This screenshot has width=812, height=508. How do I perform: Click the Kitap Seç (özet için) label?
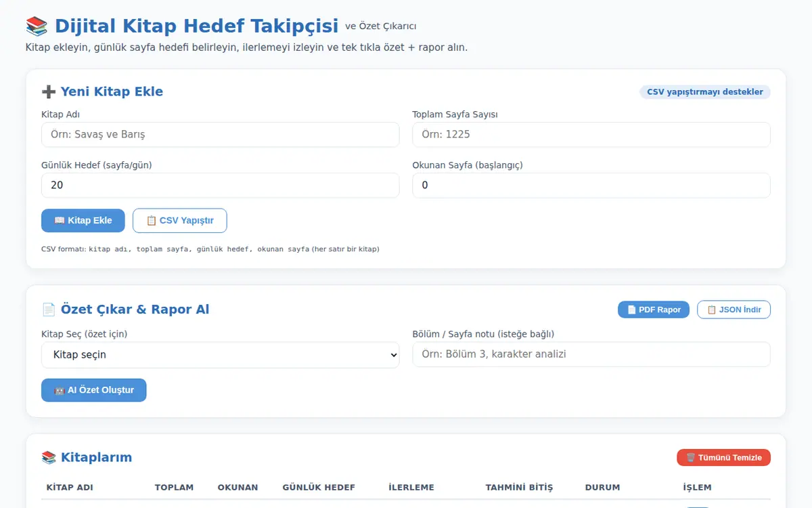click(85, 334)
